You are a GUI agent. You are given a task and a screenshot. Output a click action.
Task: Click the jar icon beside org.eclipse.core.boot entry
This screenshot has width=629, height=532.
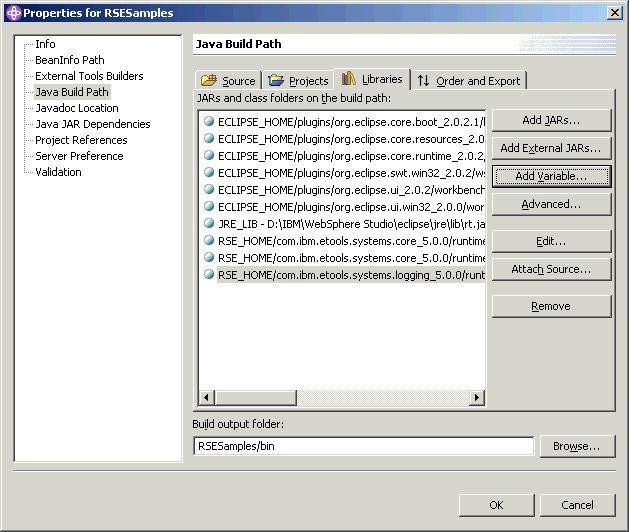(x=209, y=121)
